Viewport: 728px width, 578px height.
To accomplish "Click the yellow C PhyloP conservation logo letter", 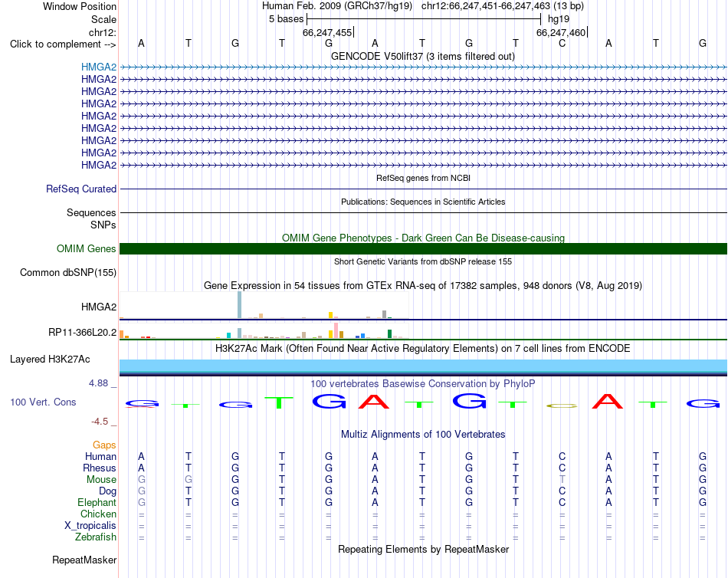I will pyautogui.click(x=562, y=406).
